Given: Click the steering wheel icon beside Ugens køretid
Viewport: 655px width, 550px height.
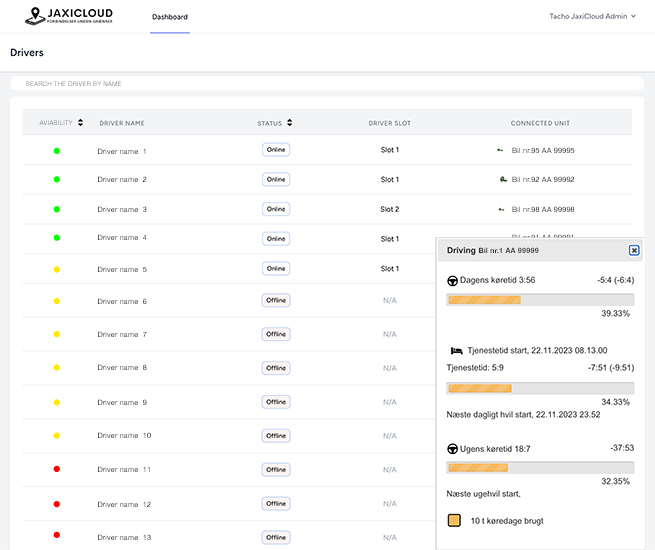Looking at the screenshot, I should coord(452,448).
